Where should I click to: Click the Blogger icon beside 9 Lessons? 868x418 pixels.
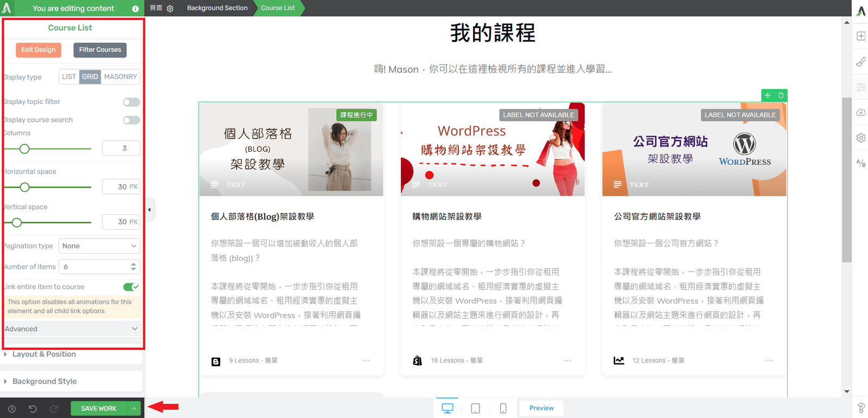(216, 361)
